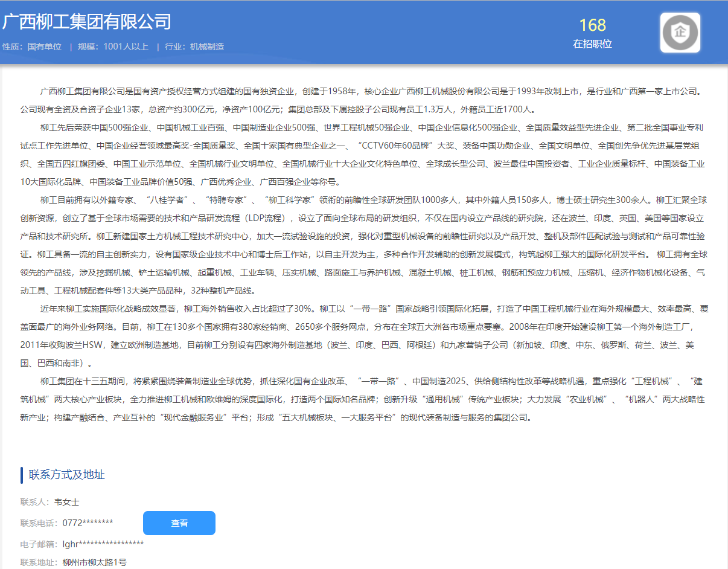Click the 行业：机械制造 info text
The width and height of the screenshot is (728, 569).
click(194, 47)
